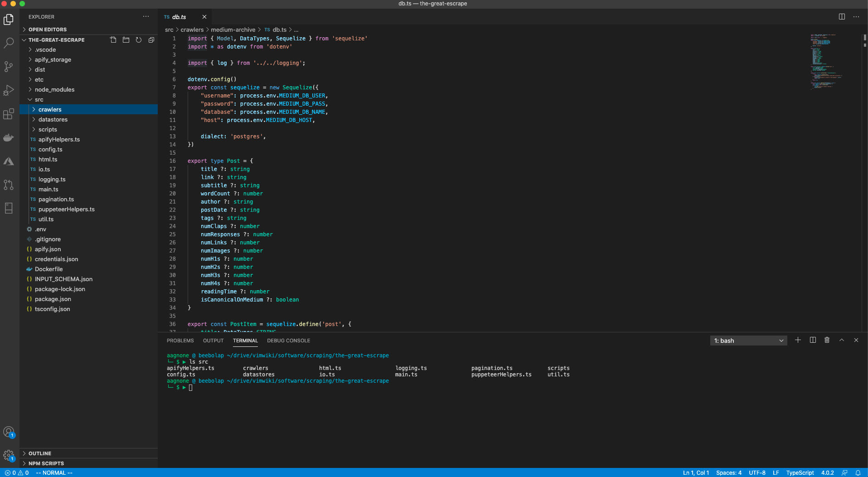868x477 pixels.
Task: Create a new file in explorer
Action: click(113, 40)
